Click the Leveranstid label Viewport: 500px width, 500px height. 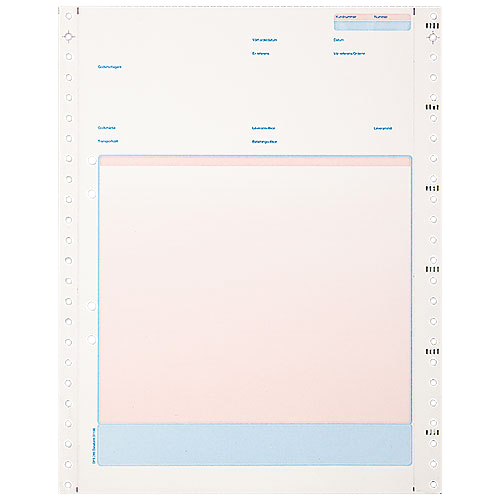pos(383,128)
